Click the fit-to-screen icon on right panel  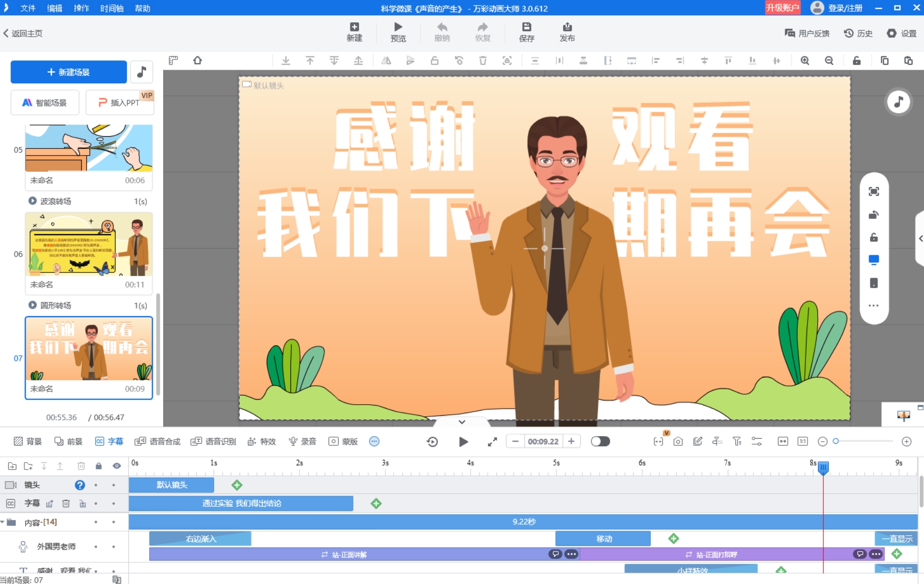tap(874, 192)
